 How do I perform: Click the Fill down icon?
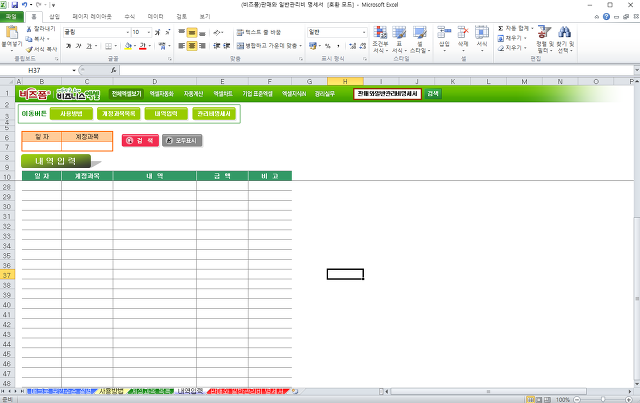[x=501, y=38]
